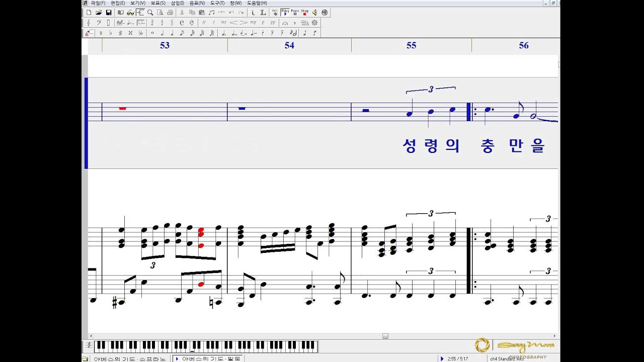Click the on-screen piano keyboard

206,346
